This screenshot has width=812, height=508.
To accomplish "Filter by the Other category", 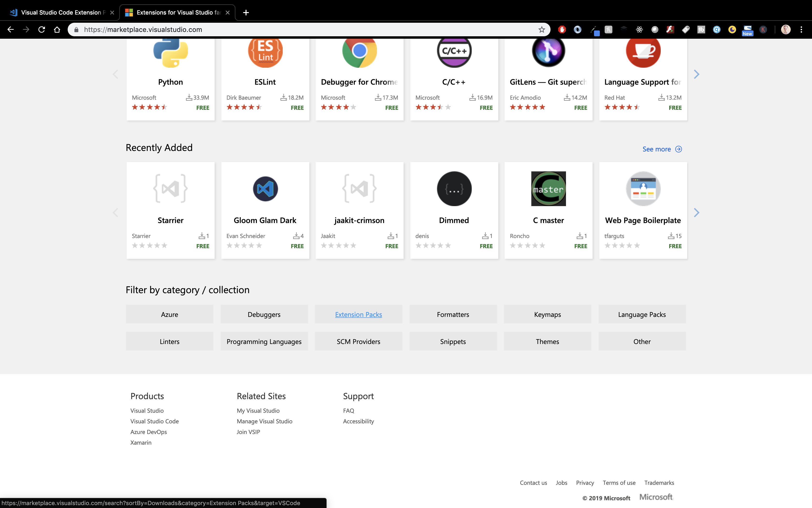I will [642, 341].
